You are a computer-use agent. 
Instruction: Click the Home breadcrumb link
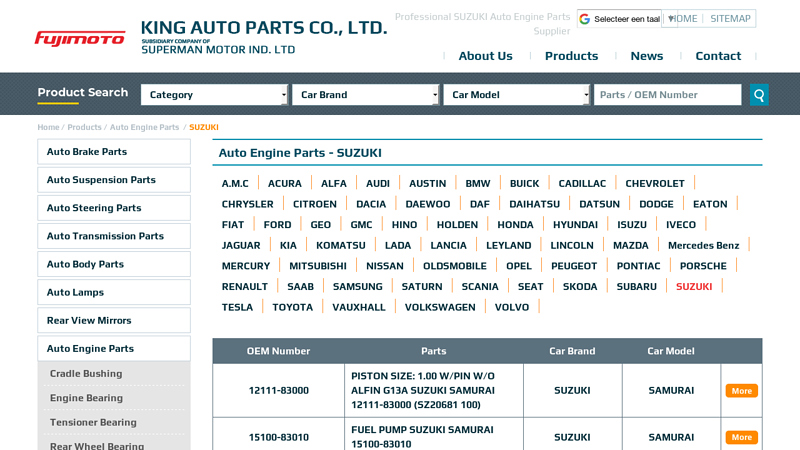48,127
